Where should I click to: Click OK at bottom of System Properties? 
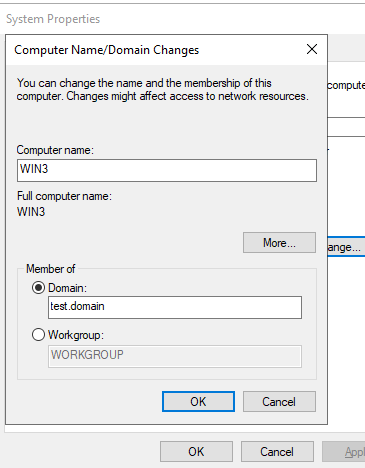coord(196,452)
